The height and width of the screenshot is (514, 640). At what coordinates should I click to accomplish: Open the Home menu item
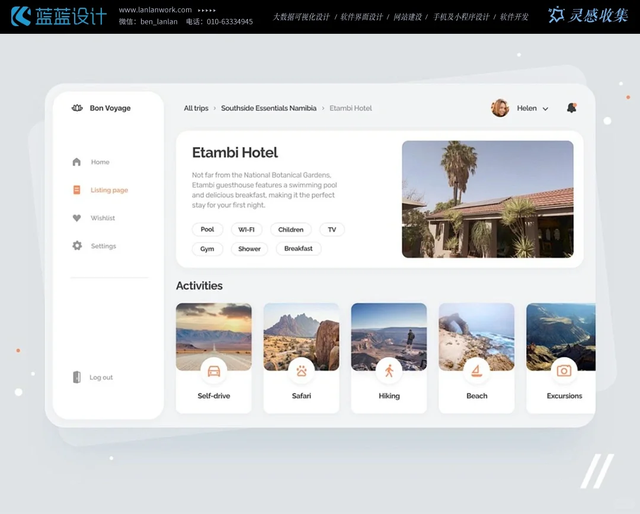100,162
